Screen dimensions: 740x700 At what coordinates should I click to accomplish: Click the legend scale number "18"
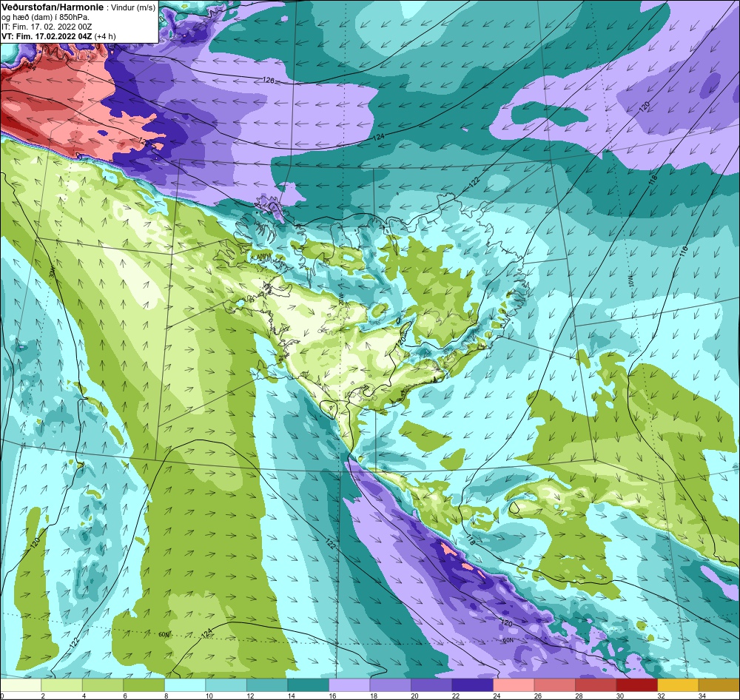(x=374, y=696)
